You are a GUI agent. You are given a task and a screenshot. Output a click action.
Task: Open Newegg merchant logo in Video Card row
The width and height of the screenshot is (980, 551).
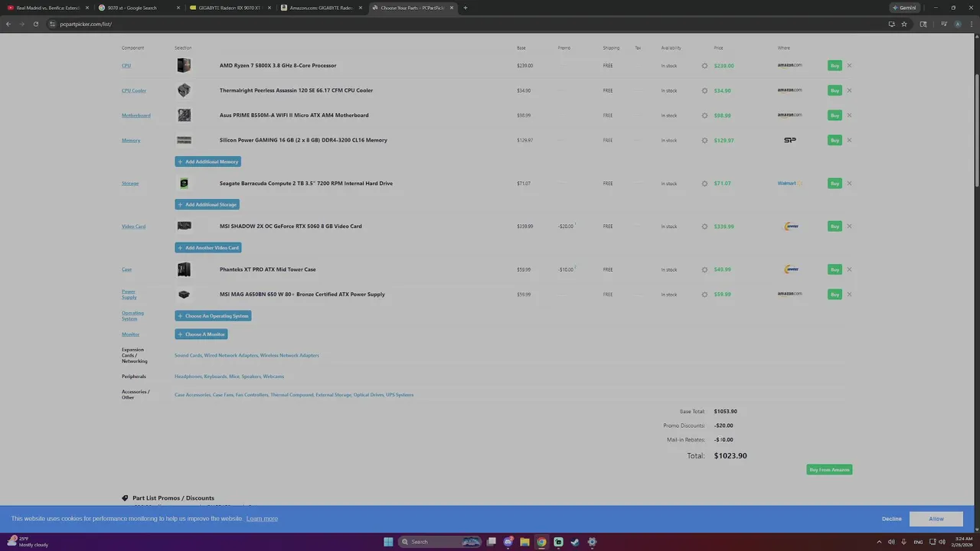click(x=792, y=227)
